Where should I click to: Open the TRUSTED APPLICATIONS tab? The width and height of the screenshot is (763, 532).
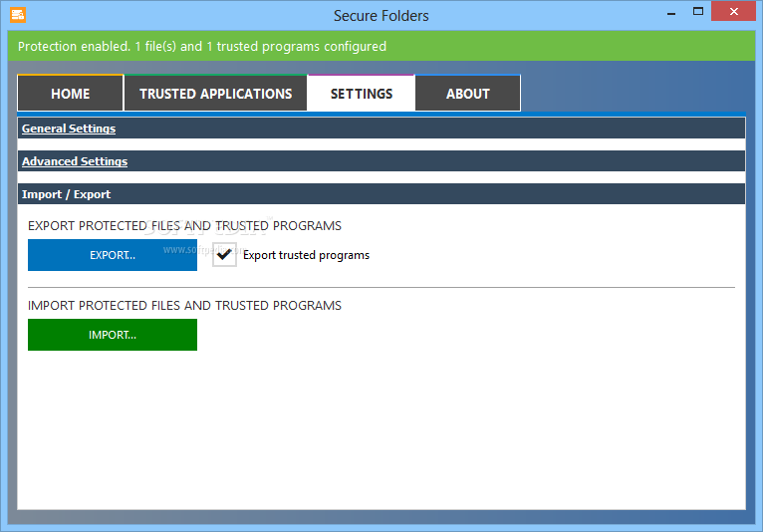click(x=215, y=93)
